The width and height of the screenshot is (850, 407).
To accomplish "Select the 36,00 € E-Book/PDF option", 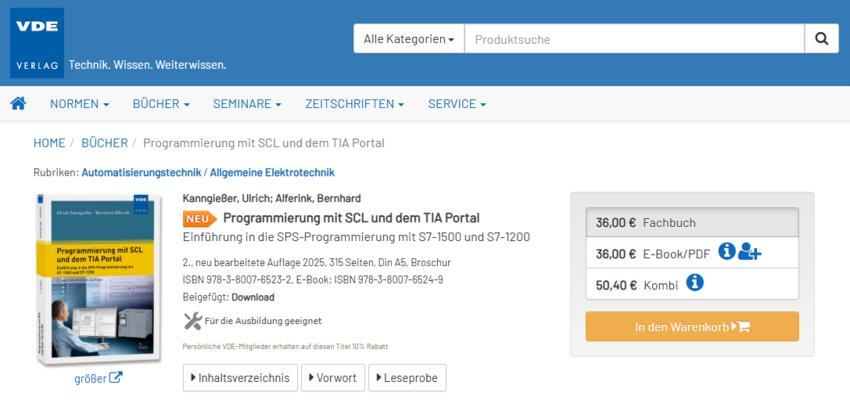I will 692,253.
